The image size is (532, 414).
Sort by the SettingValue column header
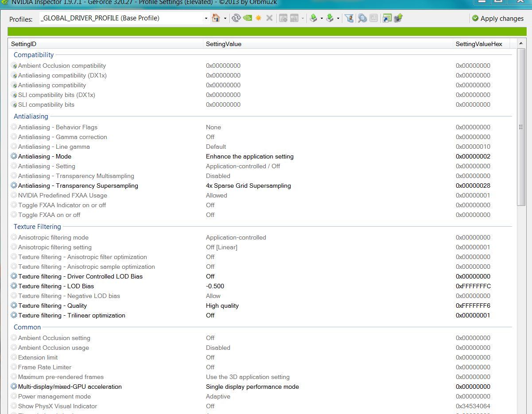point(328,44)
